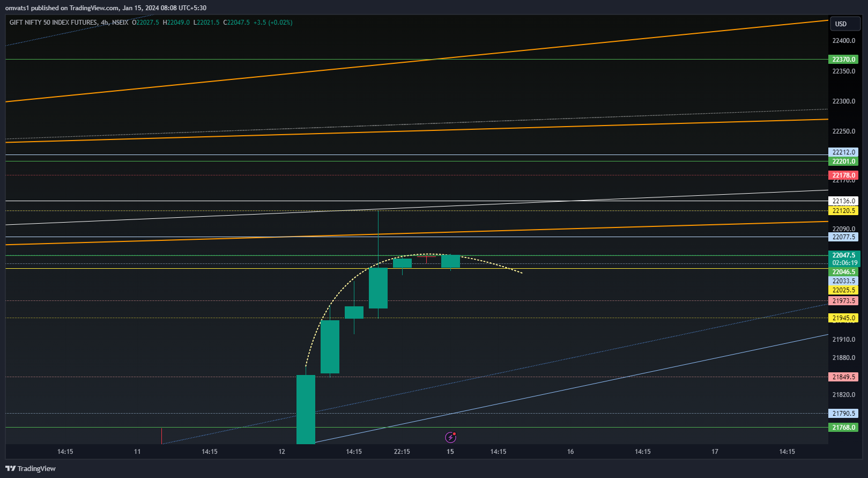Click the low value L22021.5
868x478 pixels.
[x=206, y=23]
